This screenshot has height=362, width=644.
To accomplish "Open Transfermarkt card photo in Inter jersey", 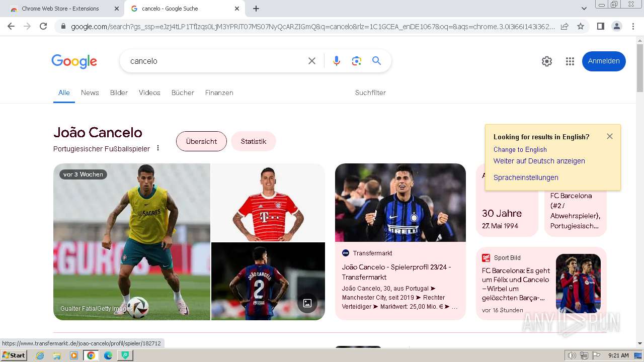I will (x=400, y=203).
